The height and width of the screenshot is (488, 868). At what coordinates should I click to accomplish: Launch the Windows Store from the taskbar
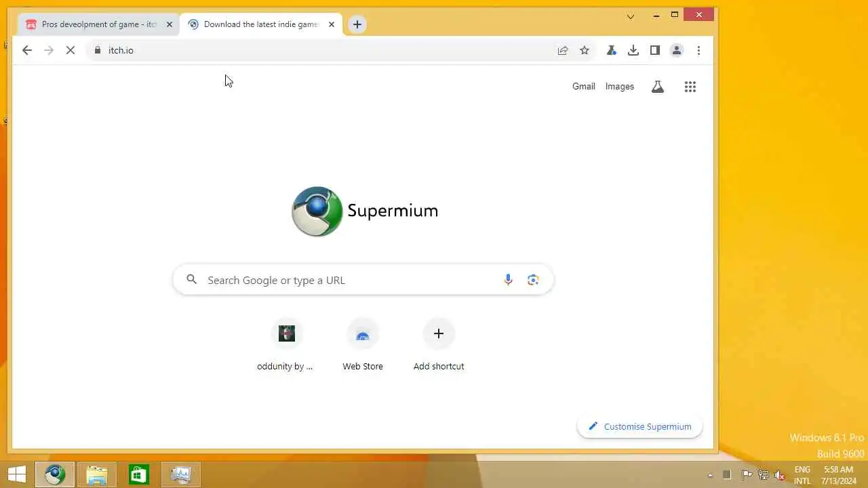139,474
